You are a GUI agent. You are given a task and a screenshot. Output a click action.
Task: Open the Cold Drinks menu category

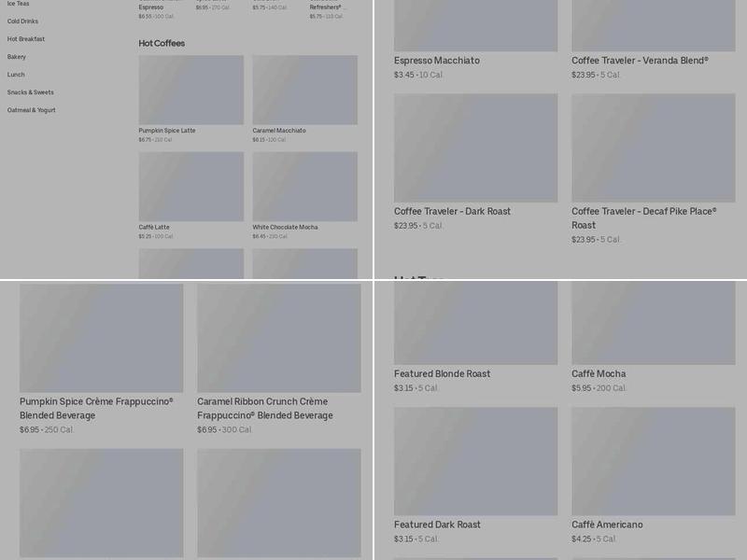tap(22, 21)
